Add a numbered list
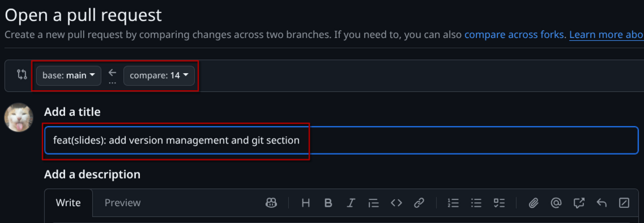 pyautogui.click(x=453, y=203)
